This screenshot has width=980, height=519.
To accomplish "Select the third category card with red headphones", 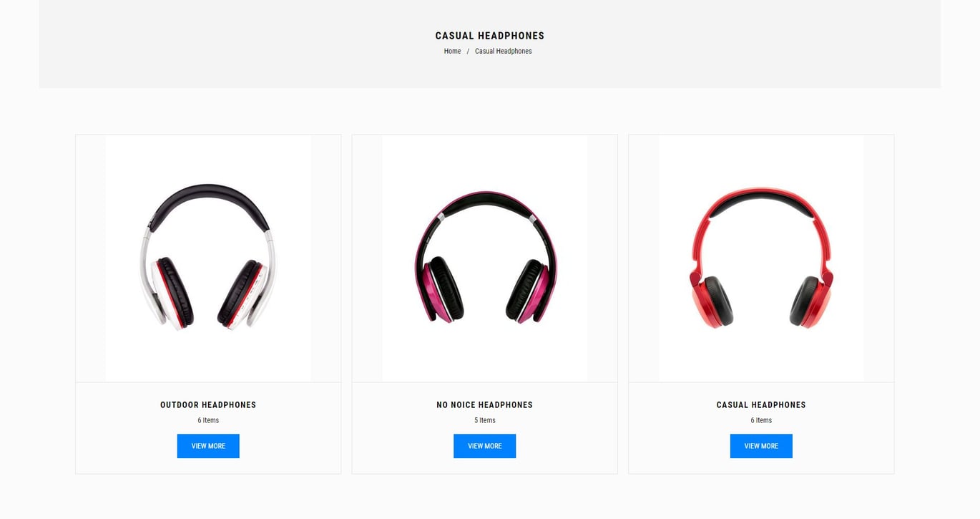I will (761, 304).
